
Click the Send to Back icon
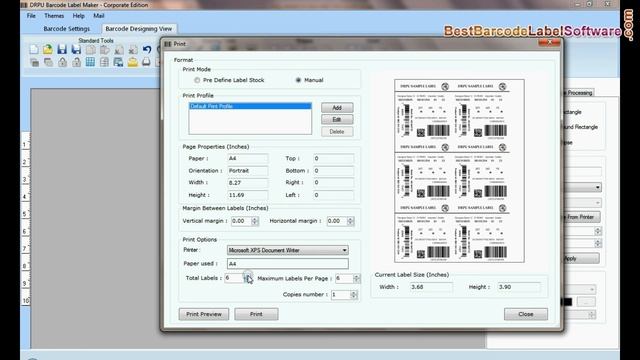pos(48,62)
